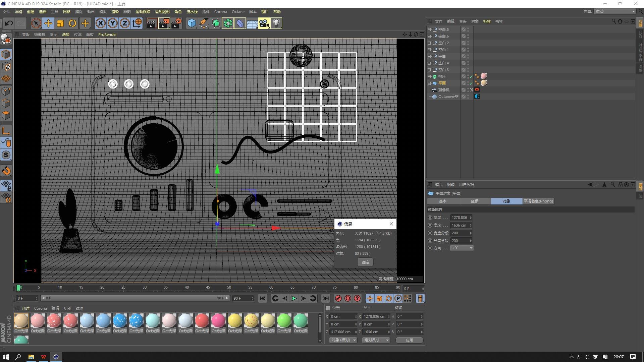Toggle editor visibility dot of 挤压 object
Viewport: 644px width, 362px height.
click(x=468, y=76)
